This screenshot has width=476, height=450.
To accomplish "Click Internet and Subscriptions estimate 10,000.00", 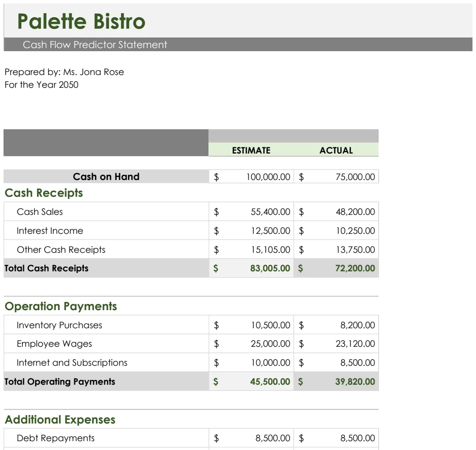I will [x=251, y=363].
